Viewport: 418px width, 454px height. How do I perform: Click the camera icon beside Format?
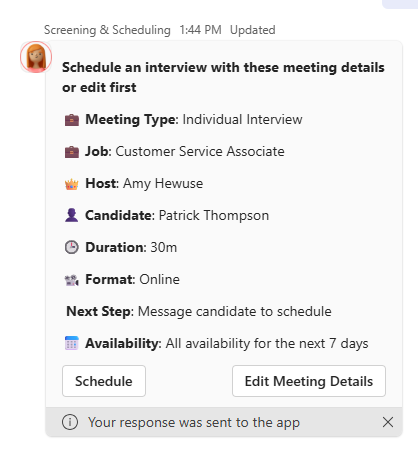point(72,280)
